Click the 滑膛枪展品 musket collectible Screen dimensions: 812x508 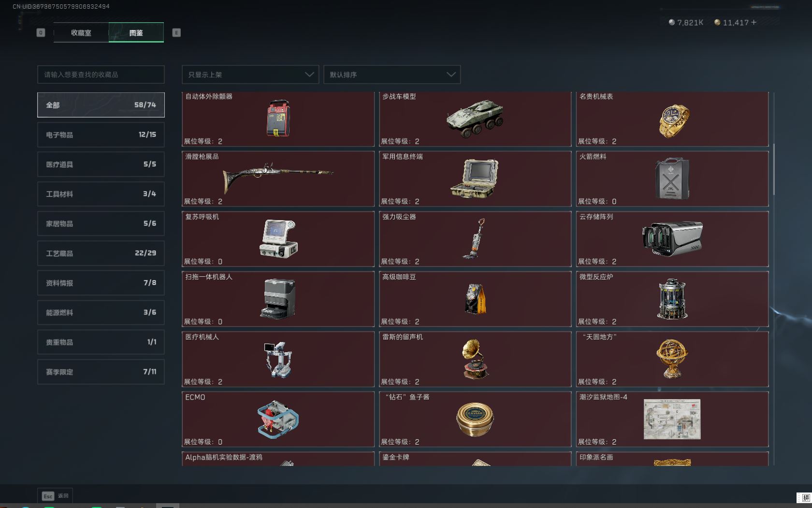[x=278, y=179]
